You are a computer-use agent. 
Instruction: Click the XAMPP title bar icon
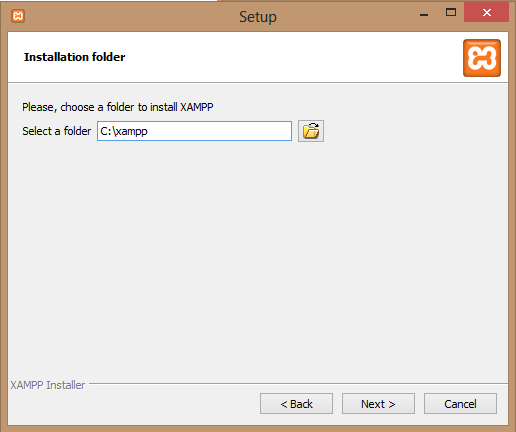(x=18, y=16)
